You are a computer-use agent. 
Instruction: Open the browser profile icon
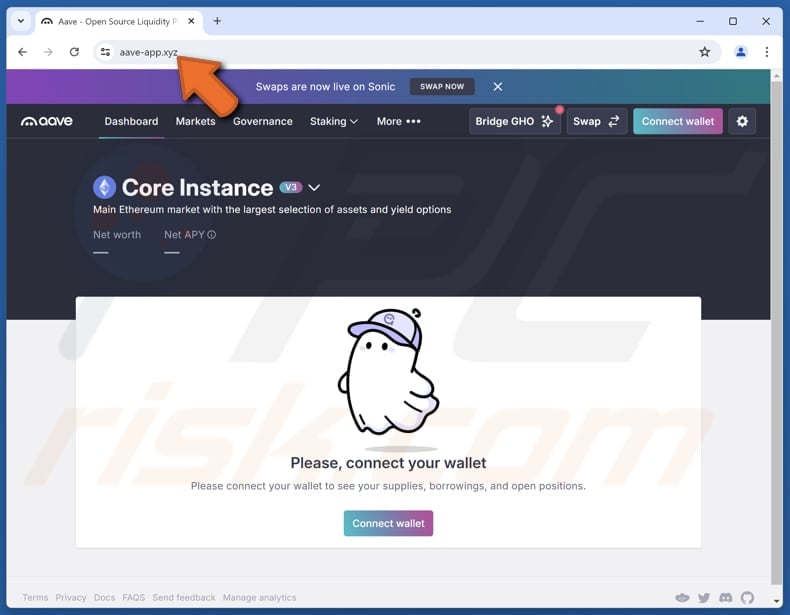tap(741, 52)
